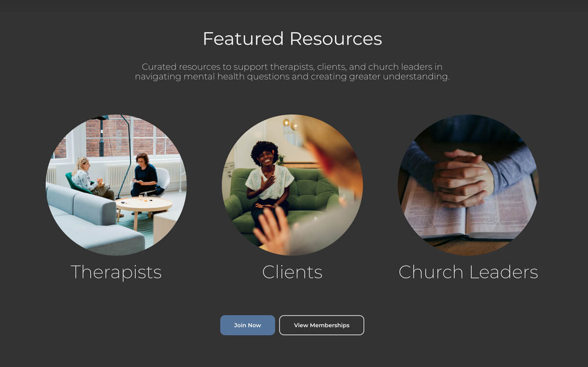Click the Therapists label text
588x367 pixels.
[x=116, y=272]
